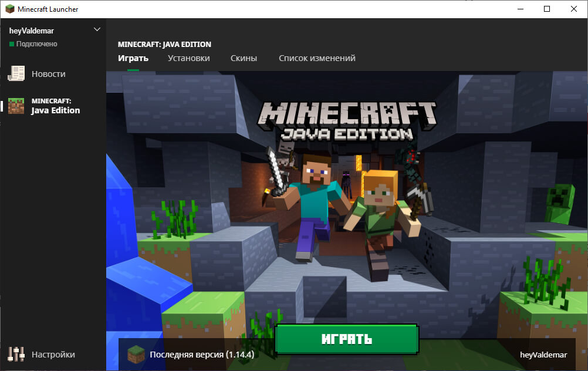Open the Список изменений tab

click(x=317, y=58)
